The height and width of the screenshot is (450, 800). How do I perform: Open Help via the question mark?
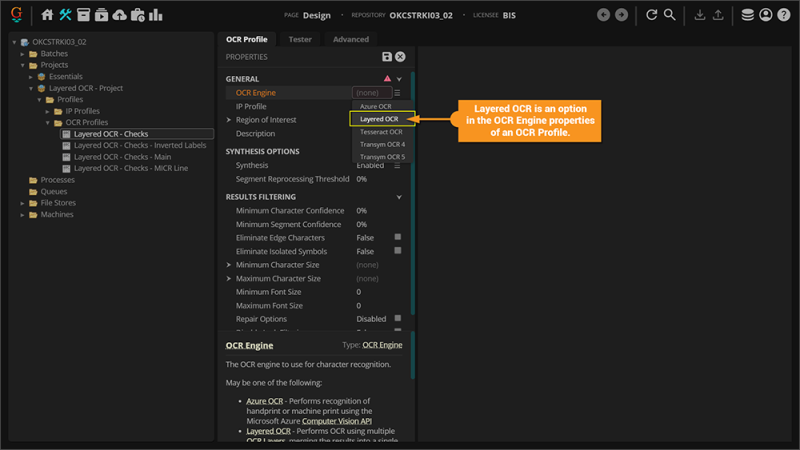pyautogui.click(x=784, y=15)
